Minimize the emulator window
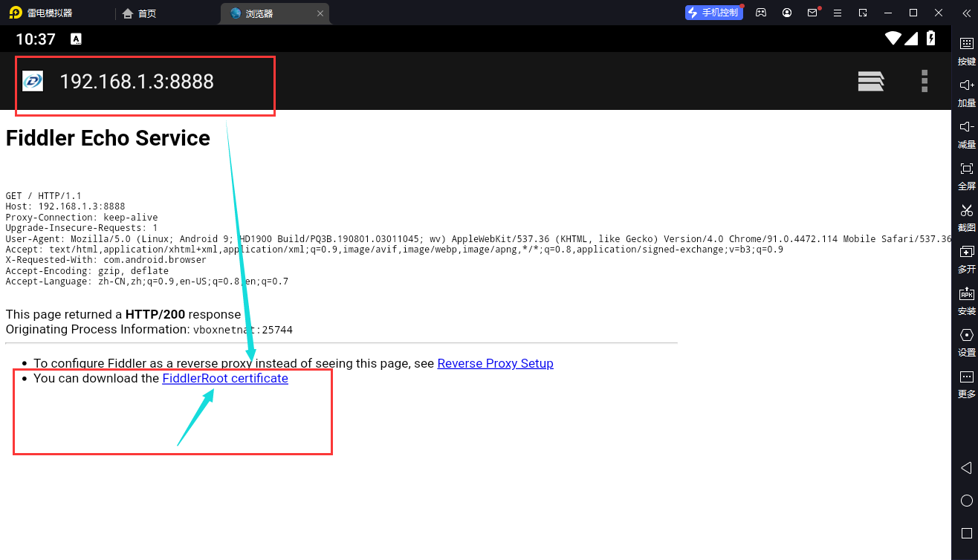Image resolution: width=978 pixels, height=560 pixels. click(889, 13)
